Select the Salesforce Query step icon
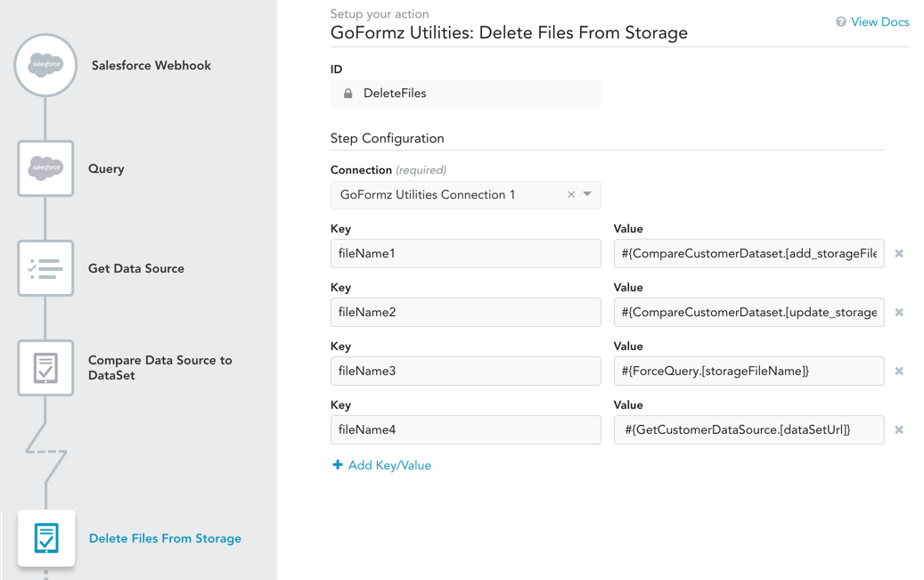Image resolution: width=924 pixels, height=580 pixels. click(x=45, y=168)
